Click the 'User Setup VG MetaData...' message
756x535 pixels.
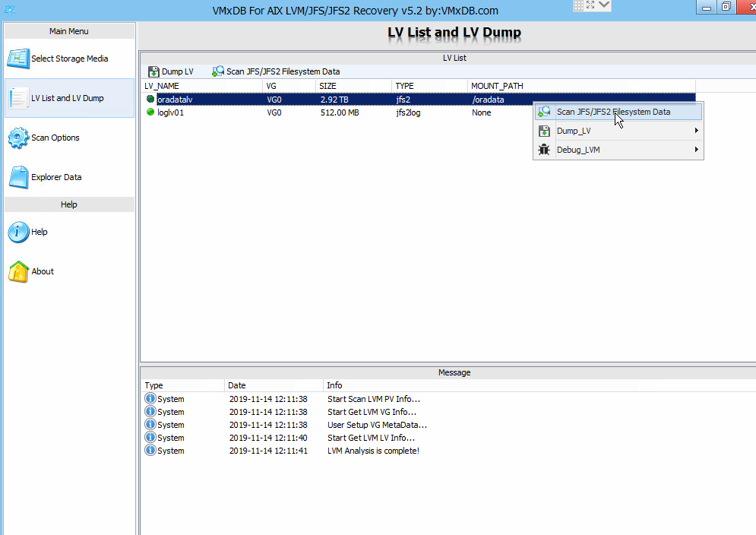pyautogui.click(x=377, y=425)
